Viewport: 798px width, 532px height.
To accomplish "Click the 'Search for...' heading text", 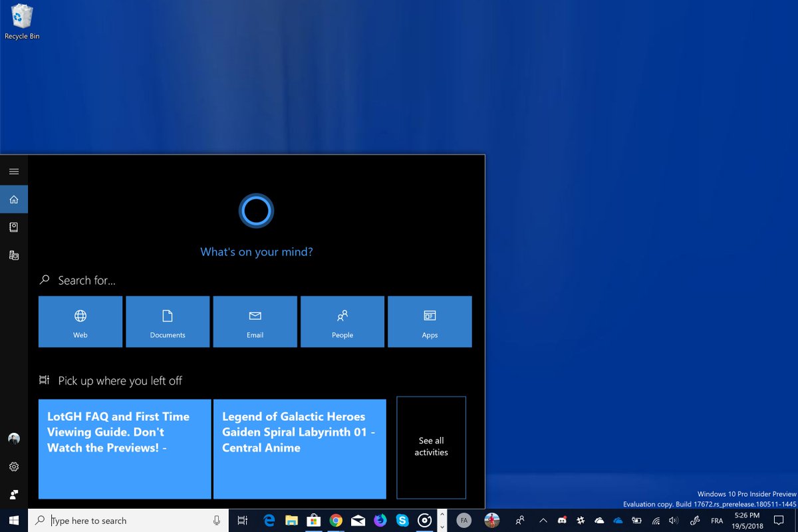I will tap(86, 281).
